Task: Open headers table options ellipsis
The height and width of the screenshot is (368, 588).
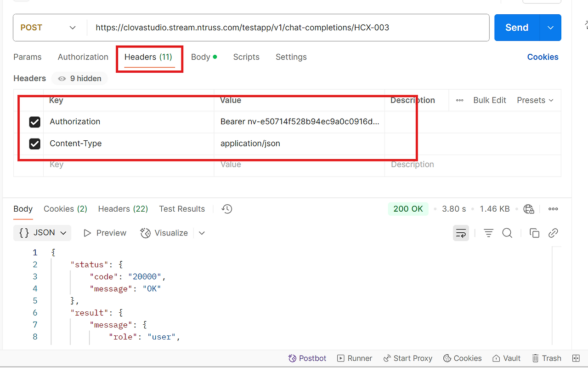Action: click(x=459, y=100)
